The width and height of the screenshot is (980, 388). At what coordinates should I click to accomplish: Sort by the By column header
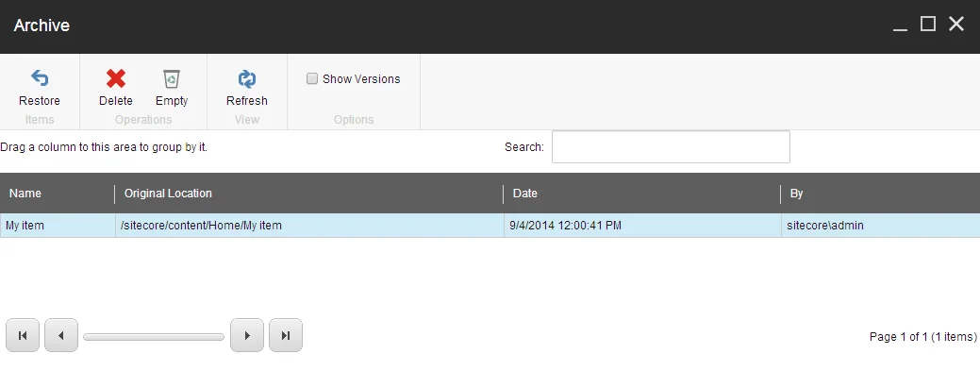[x=881, y=194]
